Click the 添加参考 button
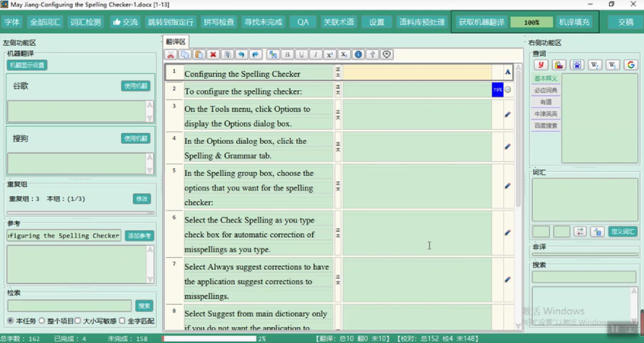This screenshot has width=644, height=343. pos(139,236)
